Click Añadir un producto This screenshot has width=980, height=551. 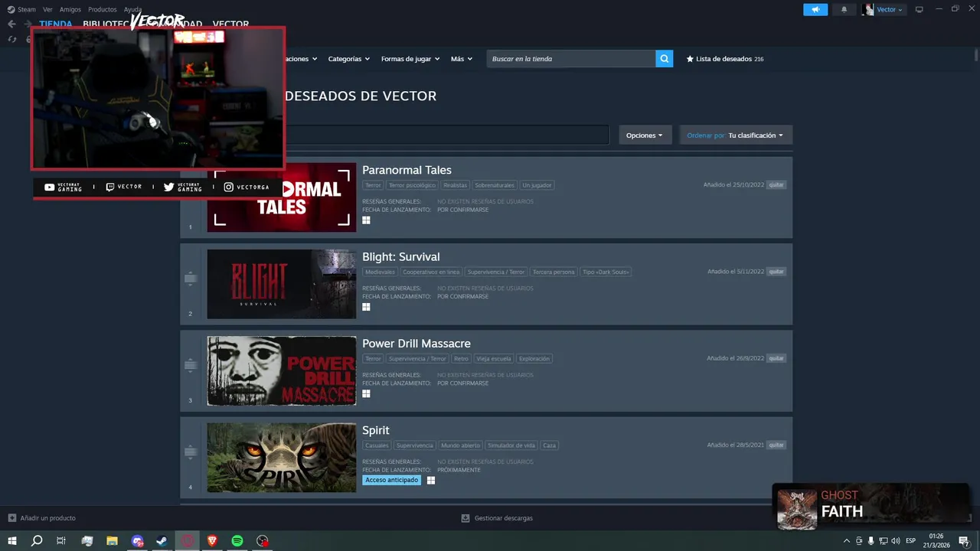[42, 518]
